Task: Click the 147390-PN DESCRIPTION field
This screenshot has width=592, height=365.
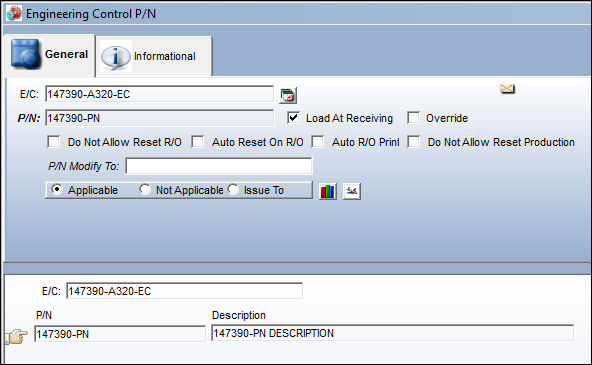Action: point(392,333)
